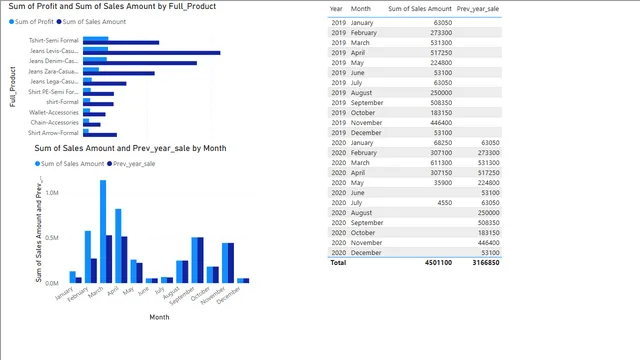The image size is (640, 360).
Task: Select the 2020 May sales value 35900
Action: 442,183
